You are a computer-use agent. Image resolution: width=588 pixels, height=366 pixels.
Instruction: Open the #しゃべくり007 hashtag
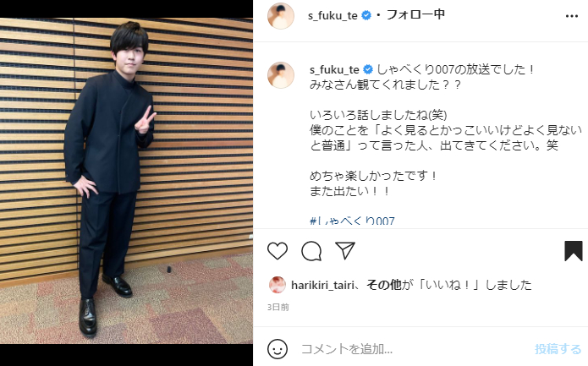(352, 221)
